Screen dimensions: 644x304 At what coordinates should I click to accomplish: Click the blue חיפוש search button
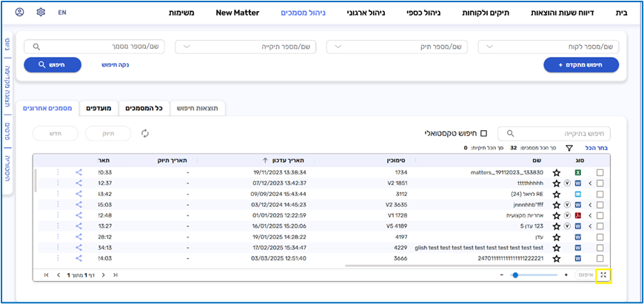[52, 64]
